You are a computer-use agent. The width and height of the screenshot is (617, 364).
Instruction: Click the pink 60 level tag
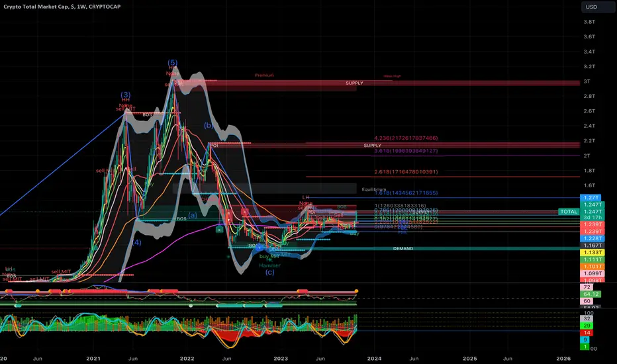click(587, 301)
